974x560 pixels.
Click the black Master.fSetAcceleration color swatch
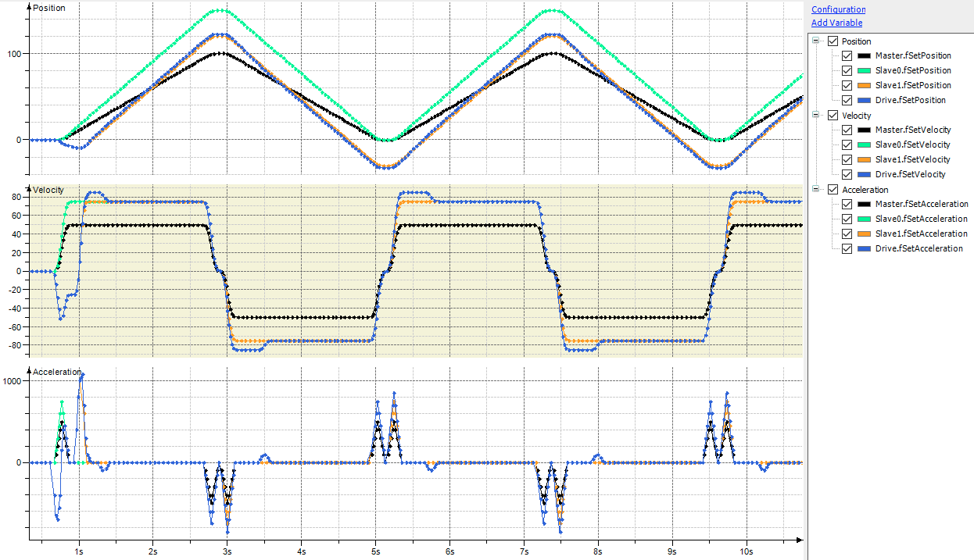point(864,205)
